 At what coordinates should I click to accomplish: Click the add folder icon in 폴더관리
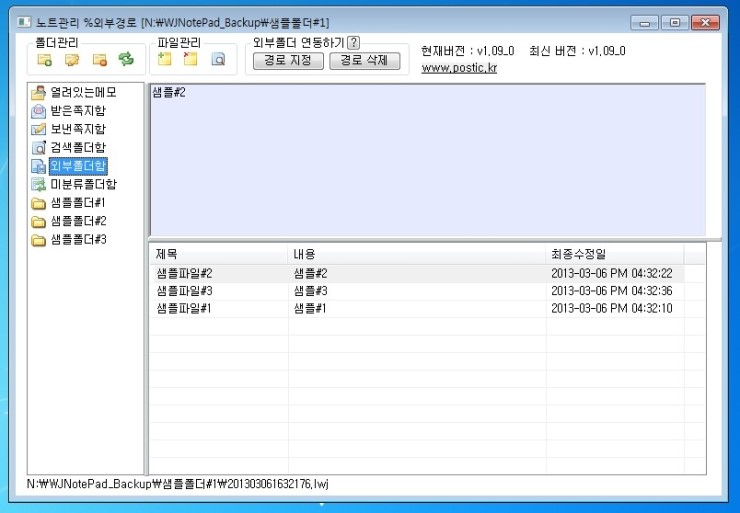[45, 59]
